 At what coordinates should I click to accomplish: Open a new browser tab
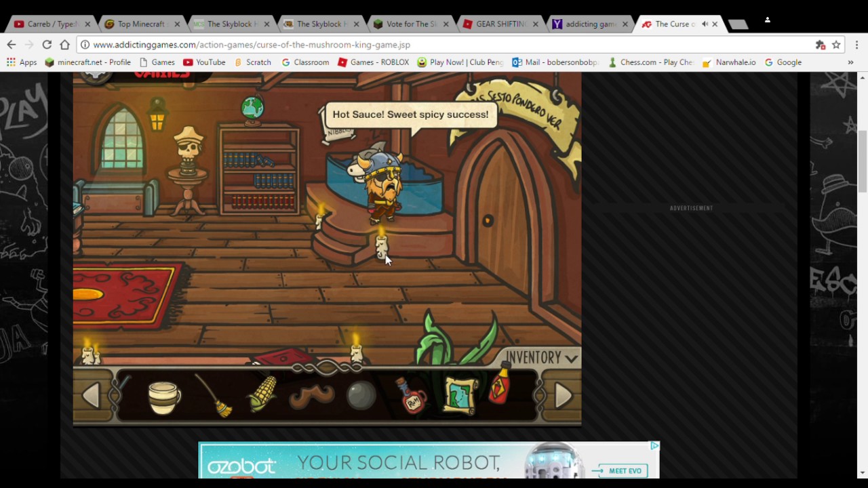(738, 24)
